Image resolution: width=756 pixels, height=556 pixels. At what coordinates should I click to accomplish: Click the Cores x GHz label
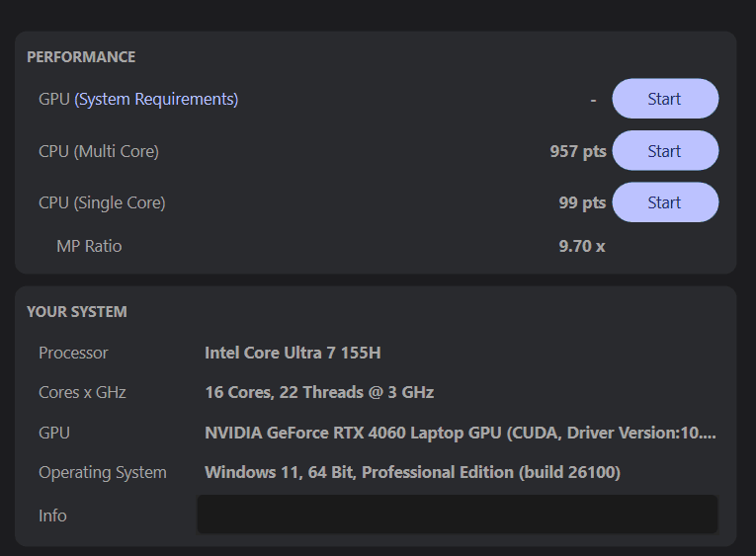pyautogui.click(x=82, y=392)
